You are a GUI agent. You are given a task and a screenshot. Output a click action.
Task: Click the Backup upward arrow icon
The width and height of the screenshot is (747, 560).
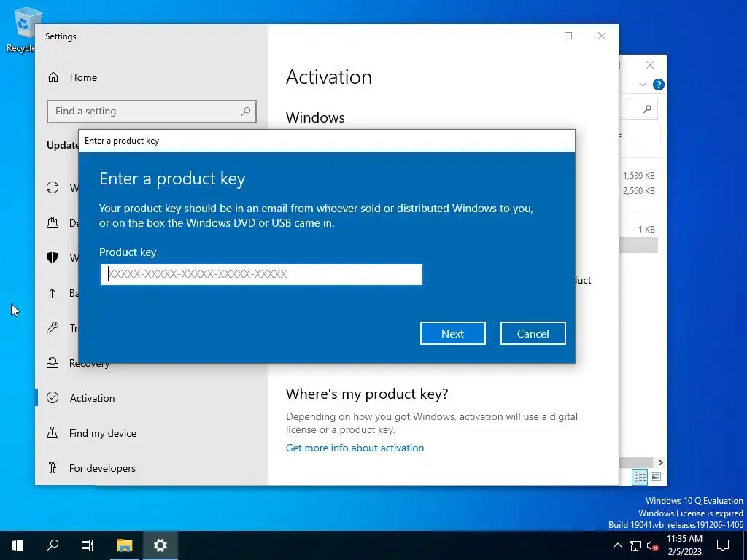point(53,292)
